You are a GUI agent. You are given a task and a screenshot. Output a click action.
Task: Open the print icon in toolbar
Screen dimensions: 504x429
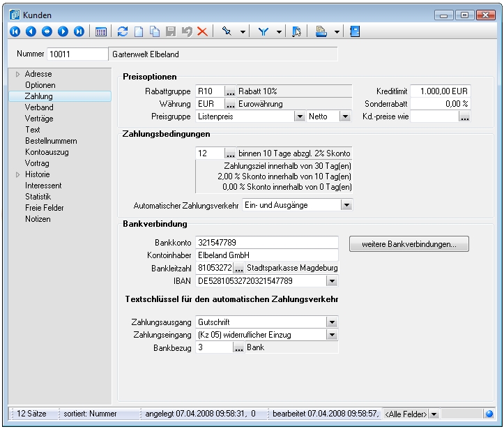(x=322, y=31)
